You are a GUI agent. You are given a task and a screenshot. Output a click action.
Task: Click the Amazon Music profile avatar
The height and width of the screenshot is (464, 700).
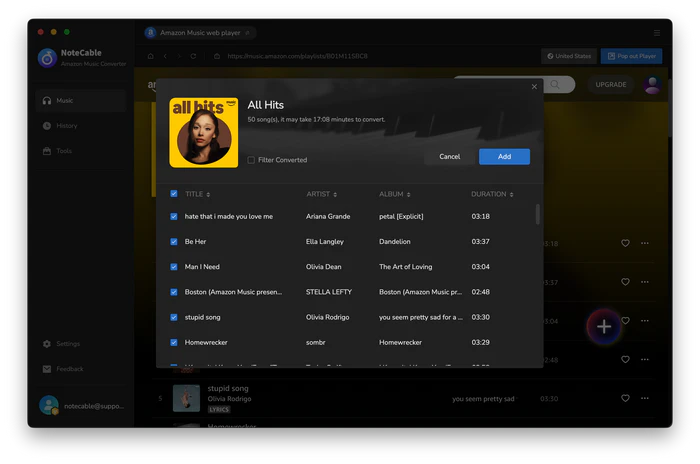click(x=652, y=84)
